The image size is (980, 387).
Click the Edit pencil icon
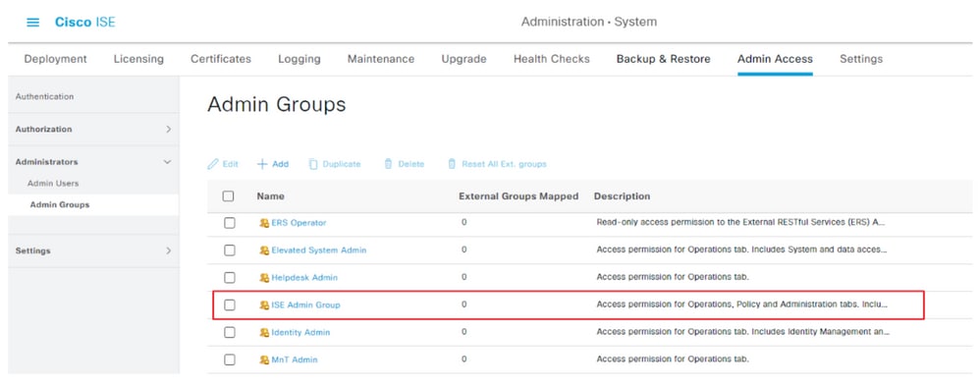coord(213,164)
